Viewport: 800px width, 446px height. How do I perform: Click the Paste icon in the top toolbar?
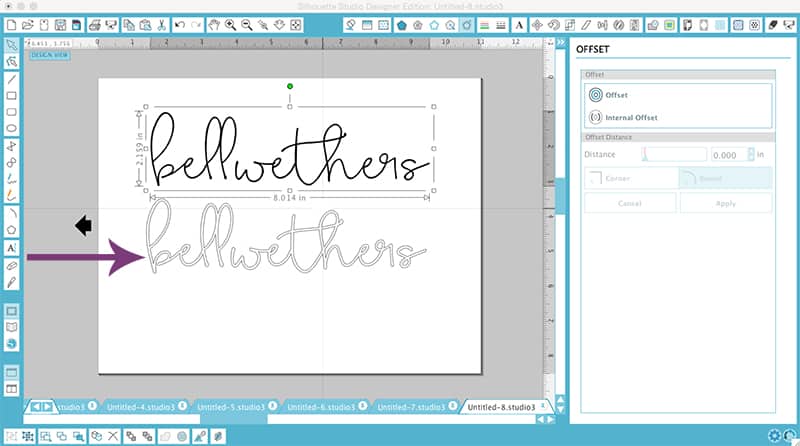[x=145, y=25]
